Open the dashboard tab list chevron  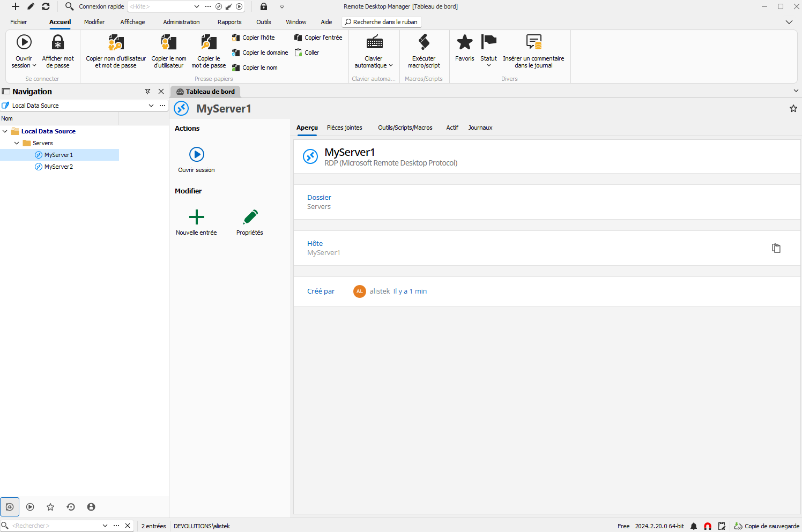pos(796,91)
